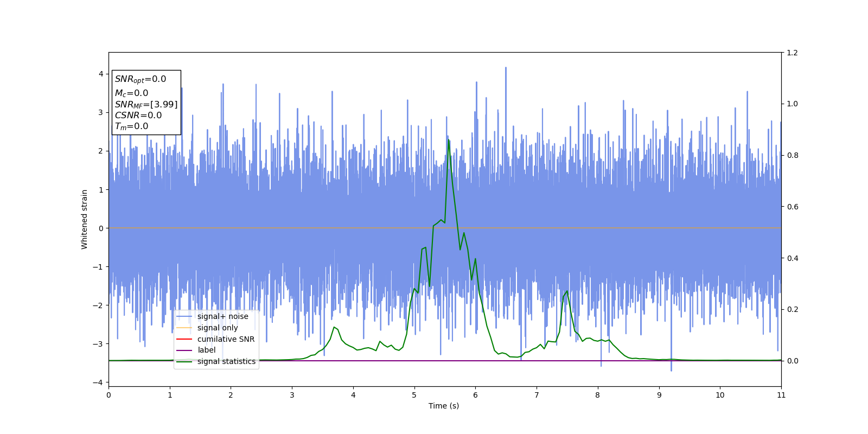
Task: Click the green signal statistics legend line
Action: [184, 362]
